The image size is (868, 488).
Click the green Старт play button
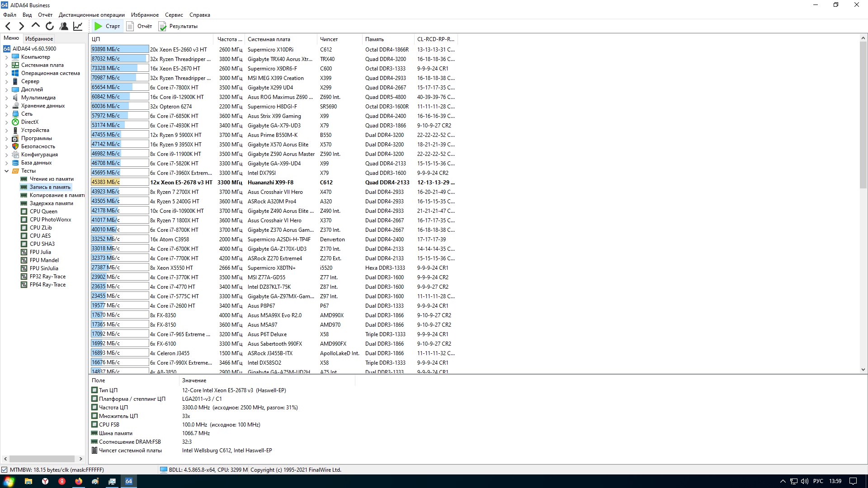click(x=107, y=26)
